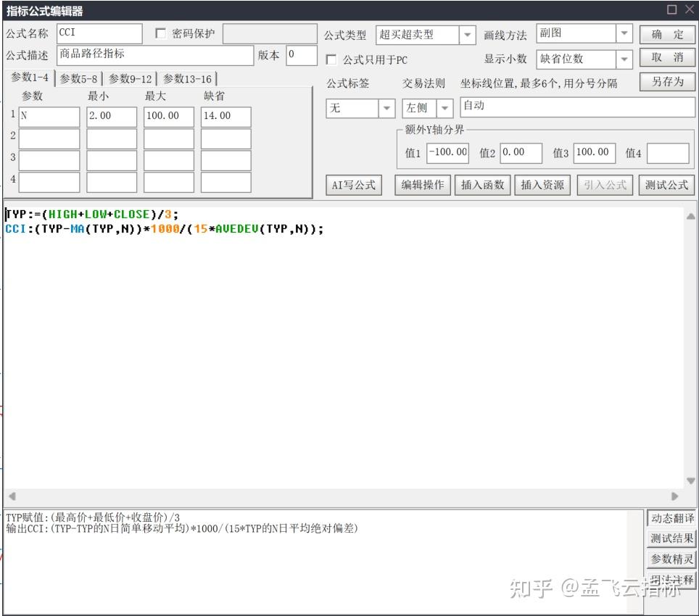Viewport: 699px width, 616px height.
Task: Click the TYP:=(HIGH+LOW+CLOSE)/3 code line
Action: pos(92,215)
